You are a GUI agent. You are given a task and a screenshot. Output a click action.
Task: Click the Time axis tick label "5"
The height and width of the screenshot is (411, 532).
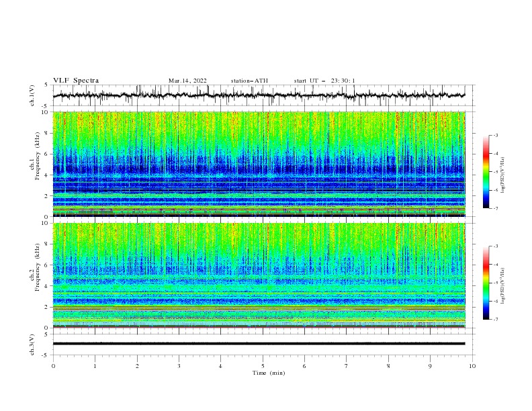pos(263,366)
